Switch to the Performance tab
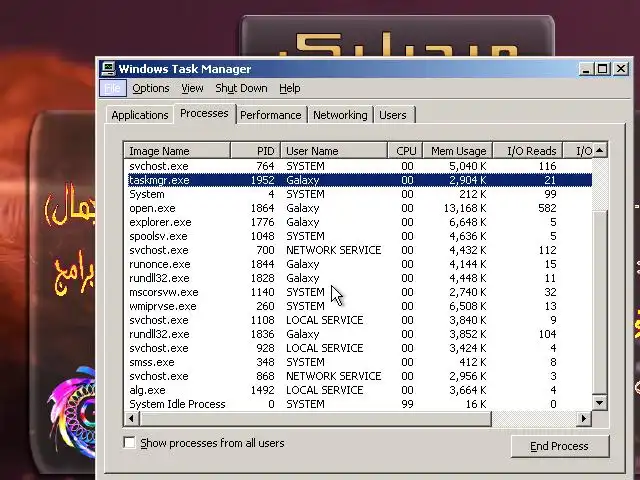 coord(271,115)
